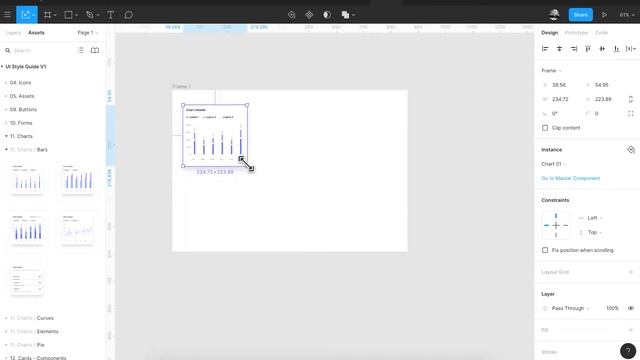The height and width of the screenshot is (360, 640).
Task: Align vertical centers icon
Action: tap(602, 49)
